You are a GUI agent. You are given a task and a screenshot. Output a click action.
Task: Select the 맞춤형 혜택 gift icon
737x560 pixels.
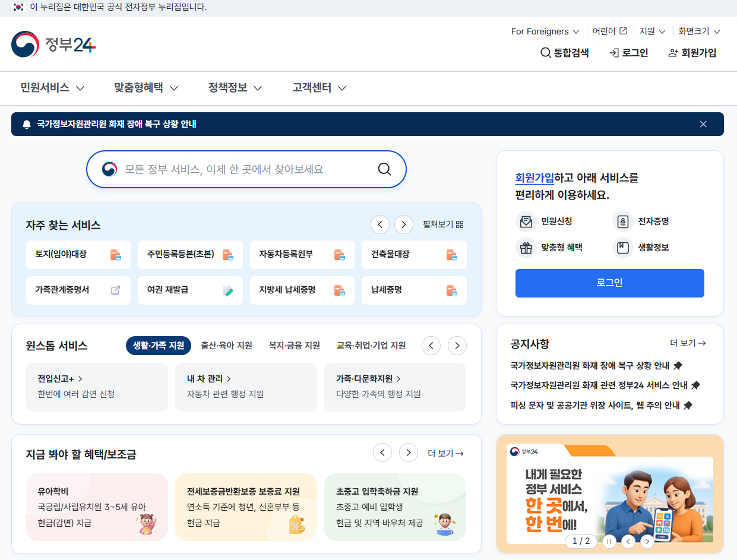click(x=527, y=248)
